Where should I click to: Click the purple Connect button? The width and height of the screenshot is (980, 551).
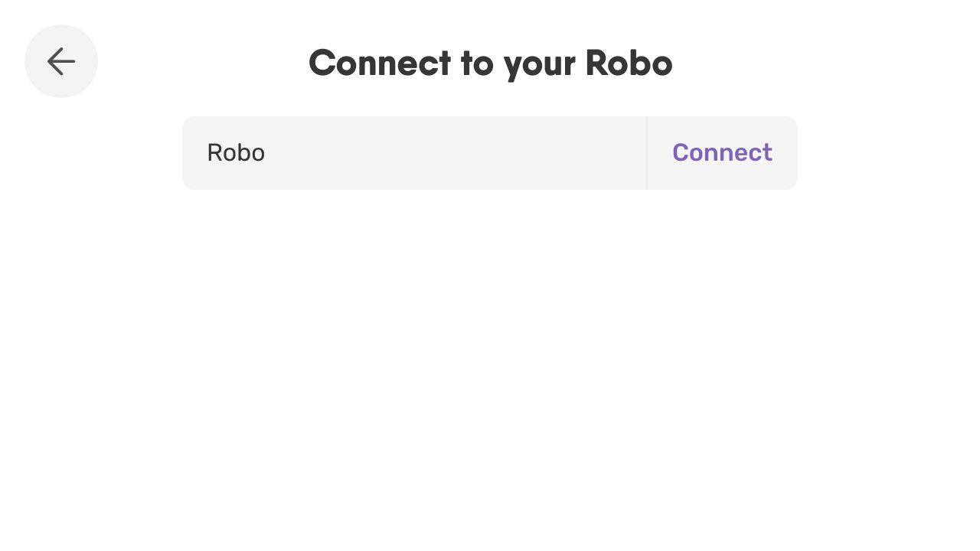pos(722,153)
